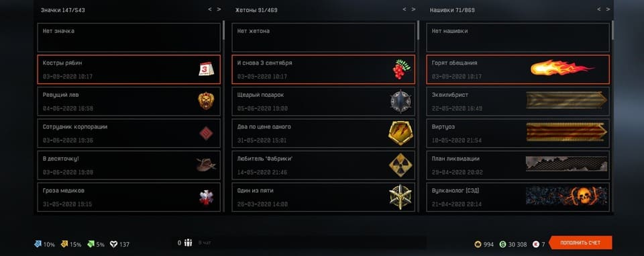
Task: Select the roaring lion badge icon
Action: pyautogui.click(x=206, y=101)
